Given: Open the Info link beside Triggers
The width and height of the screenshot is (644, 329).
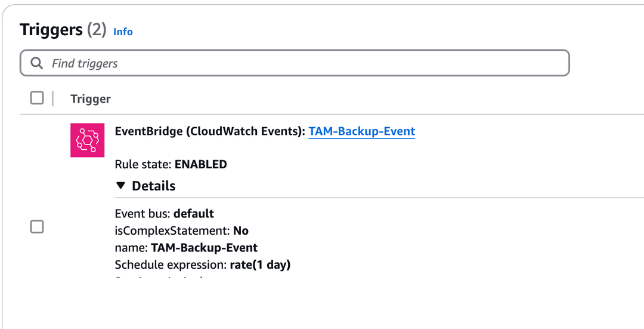Looking at the screenshot, I should pos(123,32).
